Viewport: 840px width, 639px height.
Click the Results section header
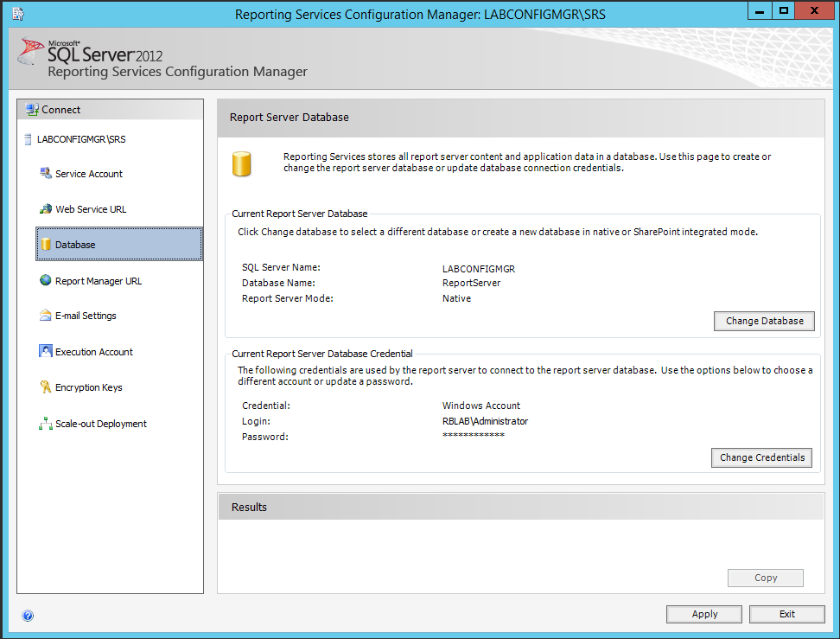pos(521,507)
